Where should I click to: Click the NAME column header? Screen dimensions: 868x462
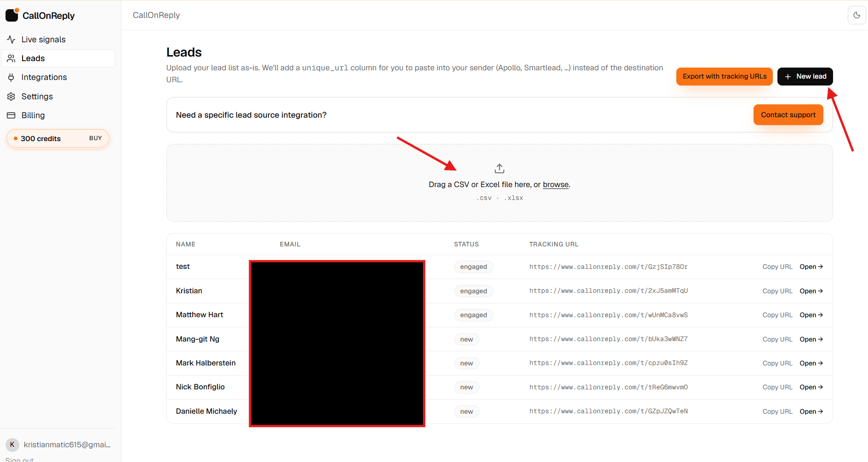pyautogui.click(x=186, y=244)
